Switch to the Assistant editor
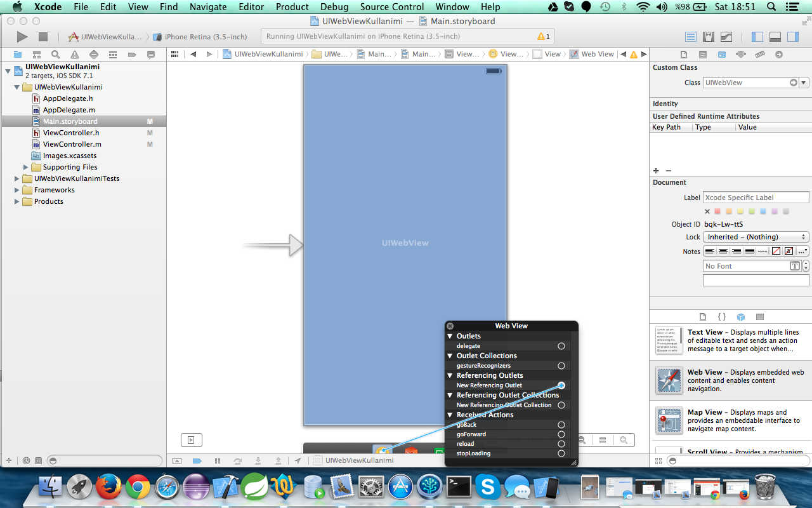 (x=709, y=37)
